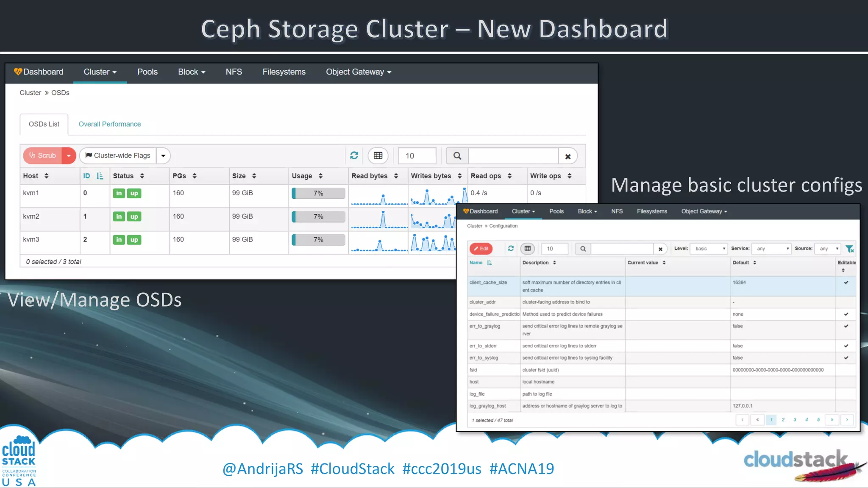Click the OSDs search input field
868x488 pixels.
(513, 155)
